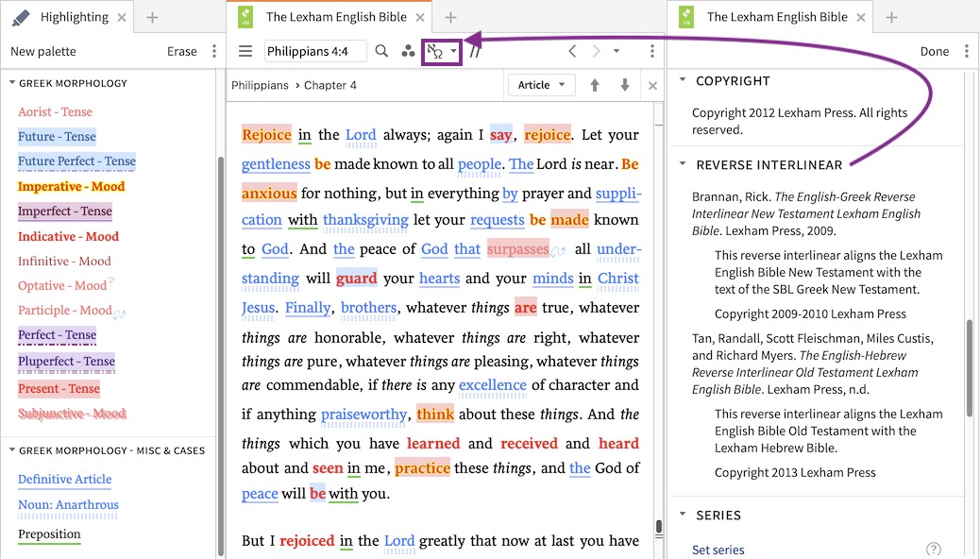Add a new tab in the right panel
This screenshot has width=980, height=559.
891,18
